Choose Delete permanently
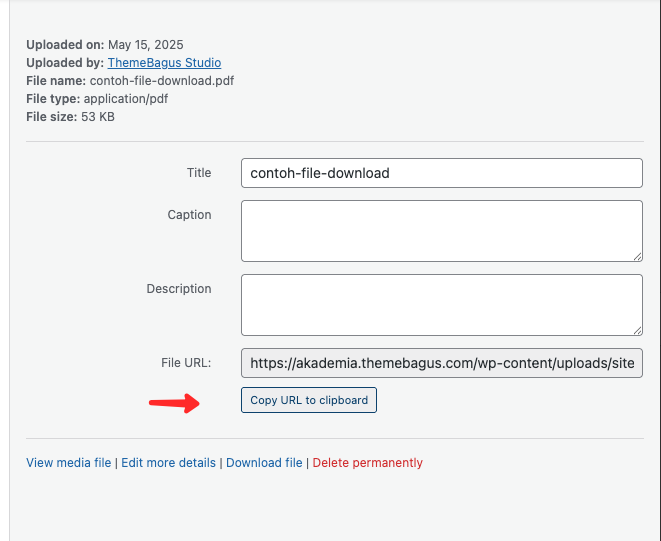The height and width of the screenshot is (541, 661). (x=368, y=463)
